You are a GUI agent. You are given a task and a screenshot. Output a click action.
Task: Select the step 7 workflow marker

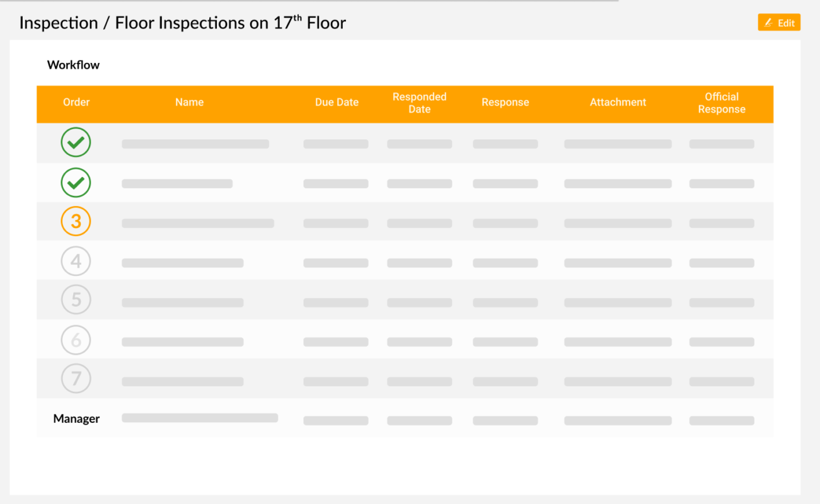[76, 379]
